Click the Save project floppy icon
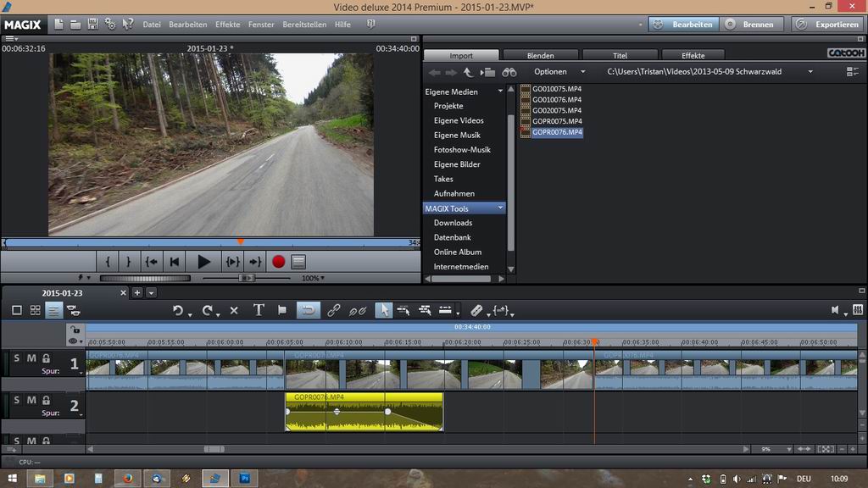The width and height of the screenshot is (868, 488). click(x=92, y=25)
